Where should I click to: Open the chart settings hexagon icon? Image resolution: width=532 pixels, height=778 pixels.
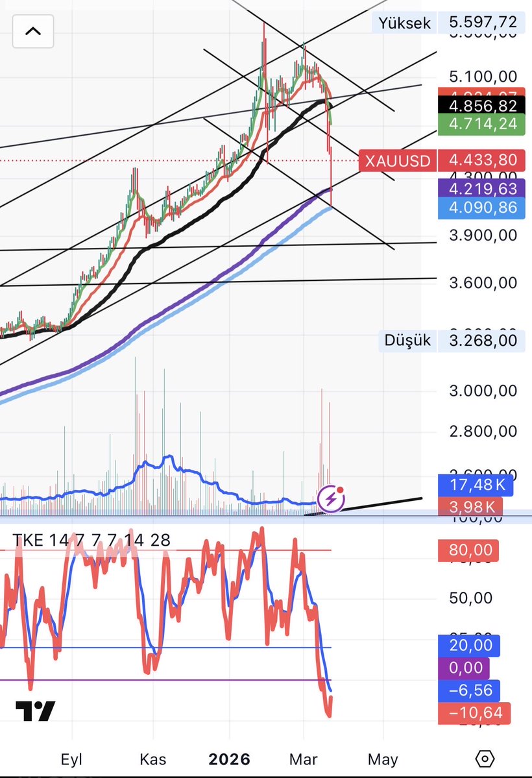485,759
